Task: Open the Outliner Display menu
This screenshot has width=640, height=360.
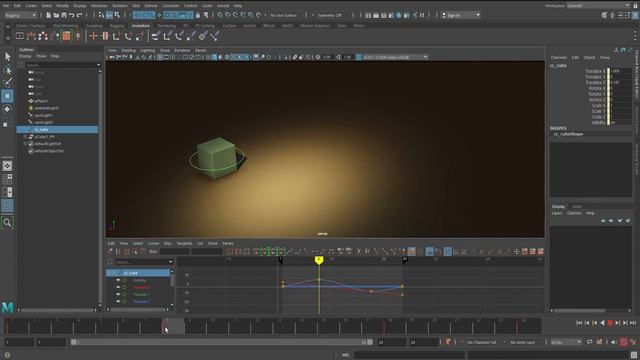Action: click(25, 56)
